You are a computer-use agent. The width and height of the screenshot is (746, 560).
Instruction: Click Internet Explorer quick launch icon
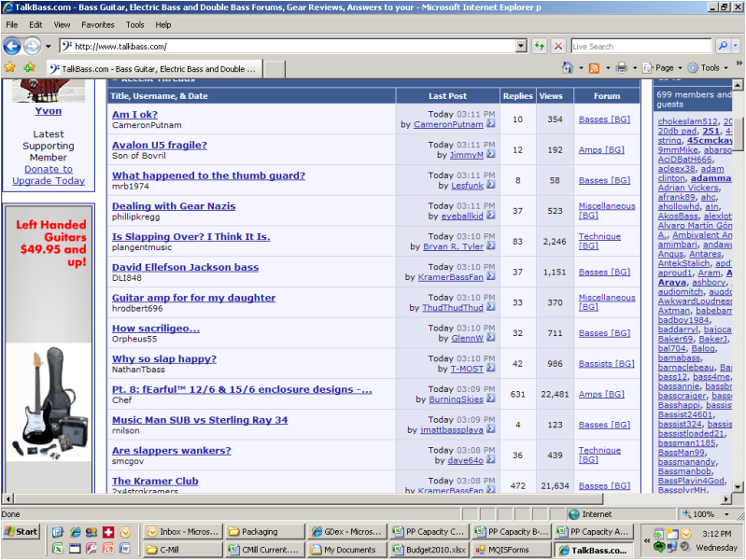pyautogui.click(x=75, y=532)
